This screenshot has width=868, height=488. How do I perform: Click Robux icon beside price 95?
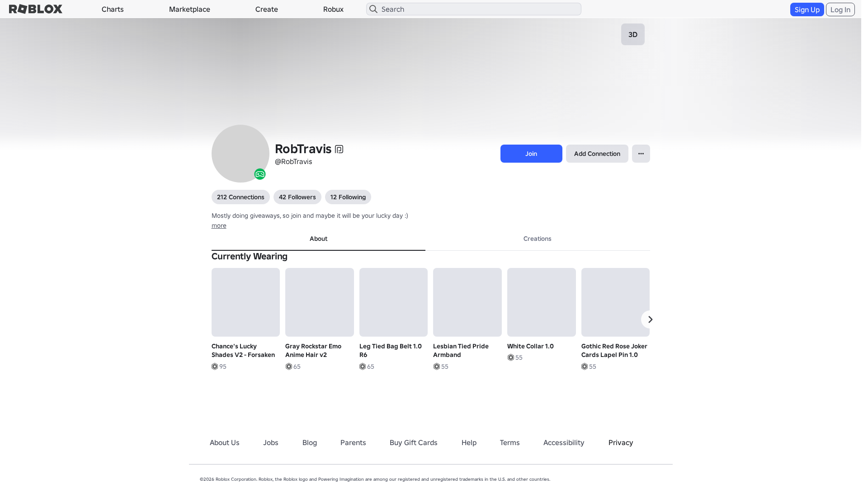click(x=215, y=366)
